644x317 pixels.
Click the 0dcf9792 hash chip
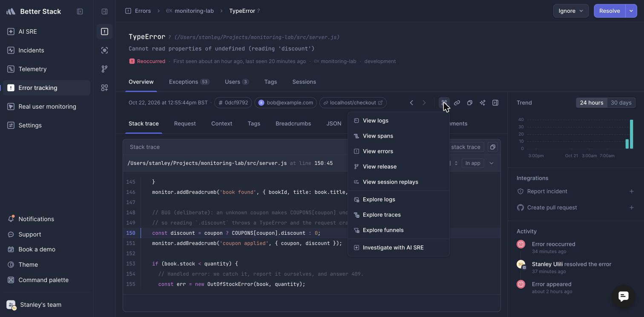tap(233, 103)
